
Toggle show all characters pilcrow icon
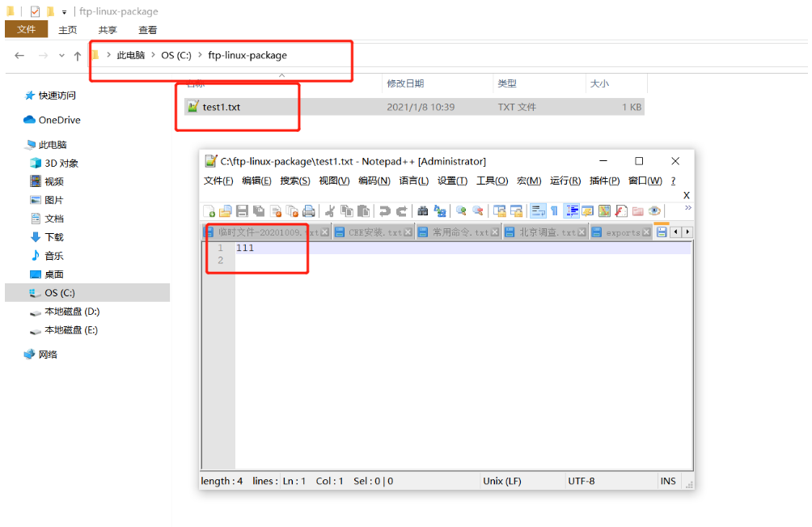[x=554, y=211]
